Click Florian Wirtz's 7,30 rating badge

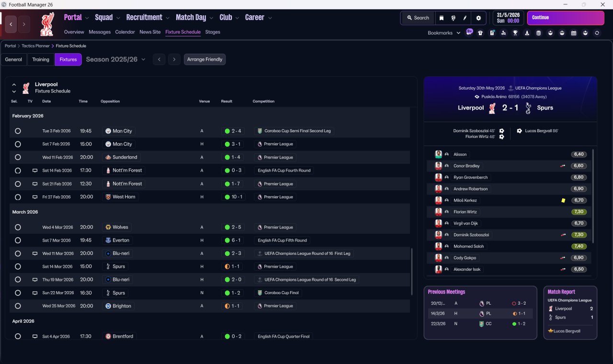click(x=579, y=212)
